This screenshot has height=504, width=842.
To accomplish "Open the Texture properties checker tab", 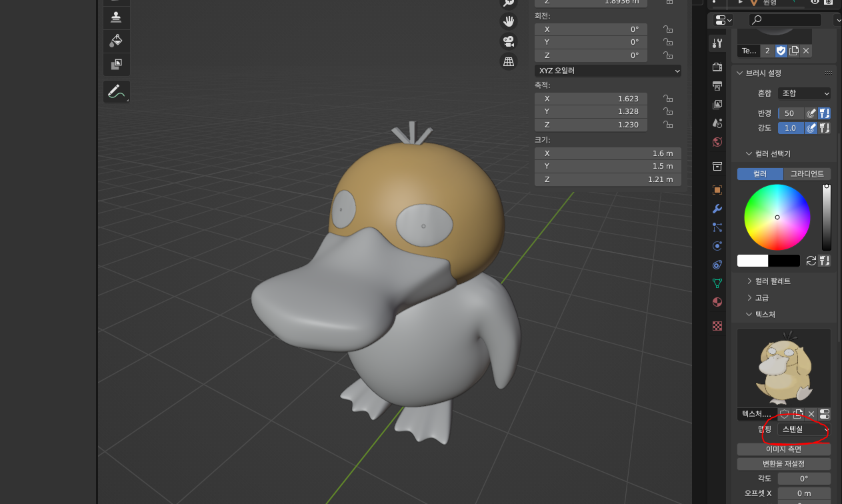I will coord(717,326).
